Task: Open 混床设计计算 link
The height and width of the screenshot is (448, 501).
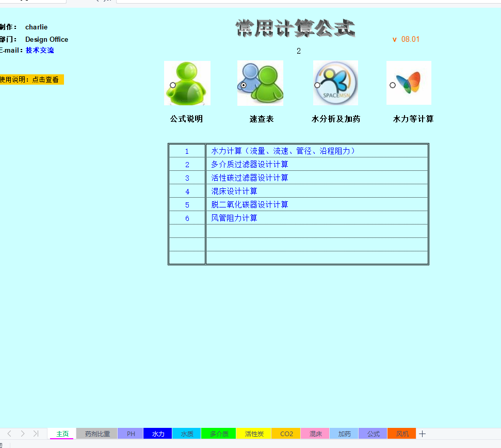Action: [x=234, y=191]
